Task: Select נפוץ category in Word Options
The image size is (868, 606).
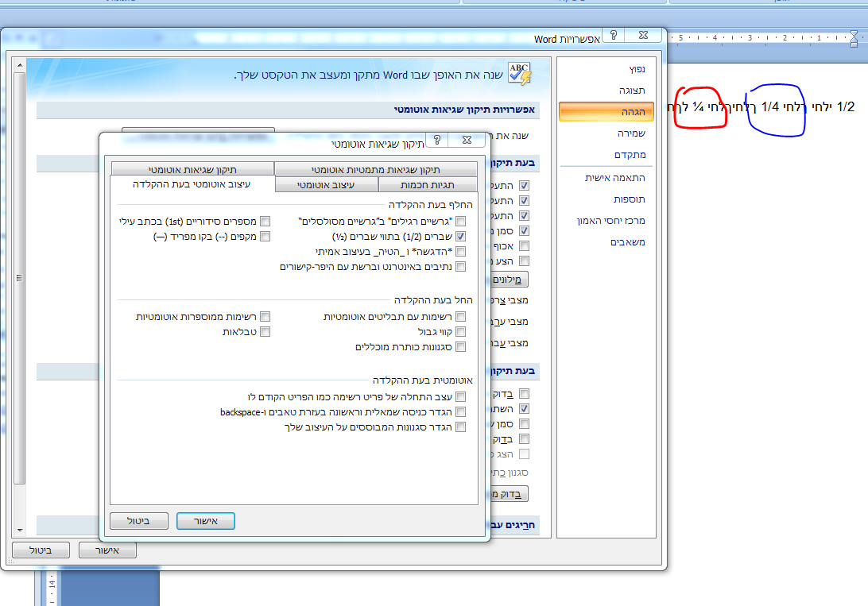Action: point(606,68)
